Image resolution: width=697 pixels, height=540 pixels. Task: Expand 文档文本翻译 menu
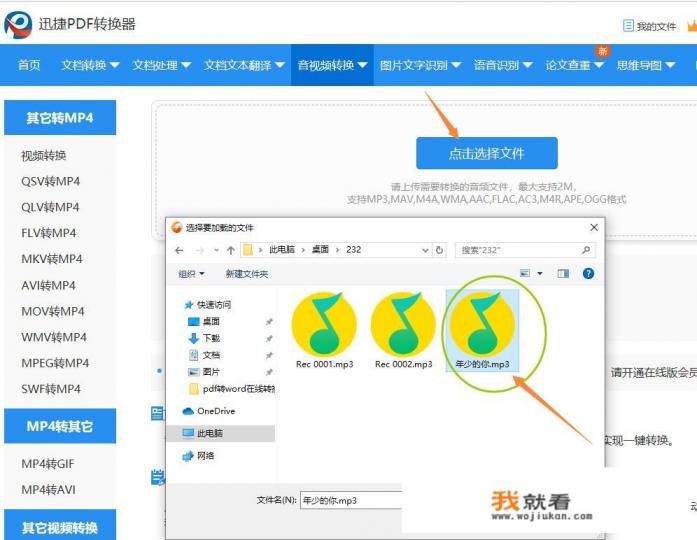pyautogui.click(x=244, y=65)
